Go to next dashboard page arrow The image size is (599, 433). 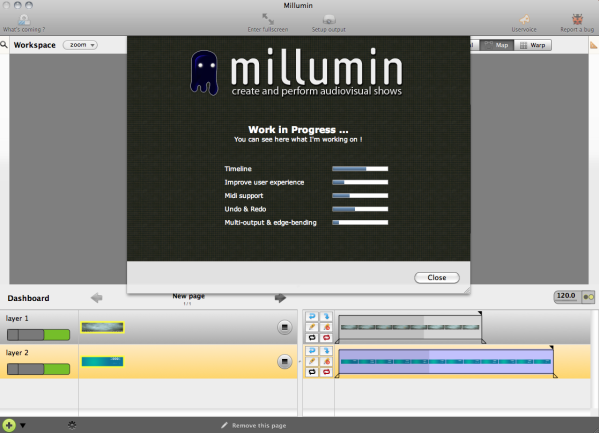(x=280, y=297)
